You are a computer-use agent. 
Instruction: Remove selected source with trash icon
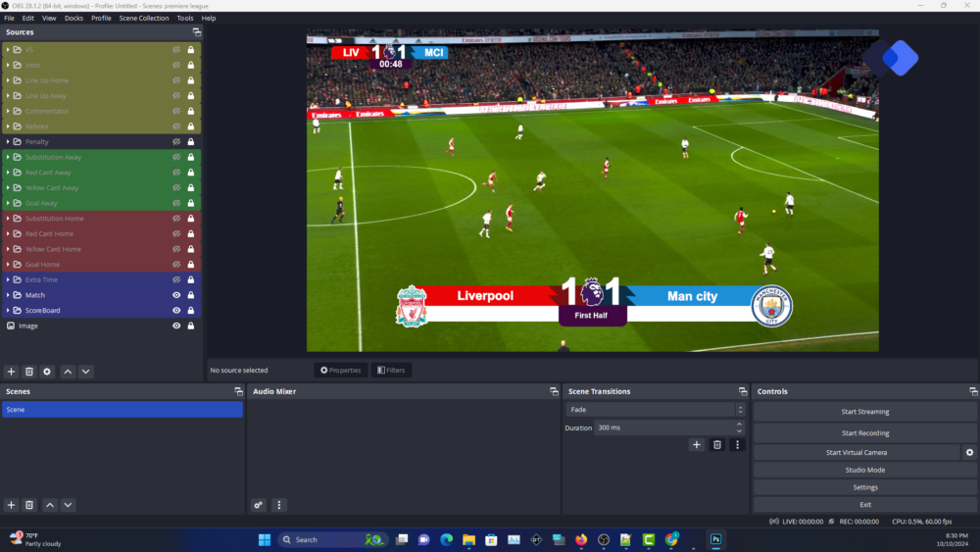28,372
